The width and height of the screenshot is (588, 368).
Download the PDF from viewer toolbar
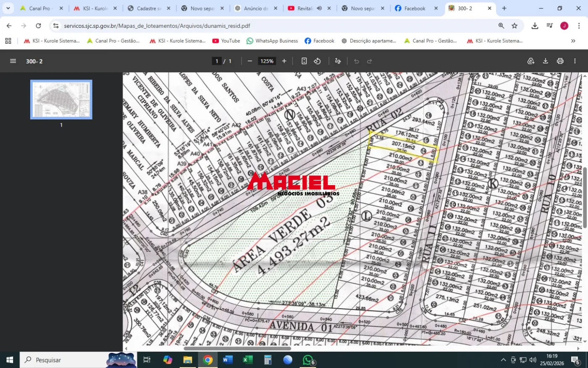[x=545, y=61]
